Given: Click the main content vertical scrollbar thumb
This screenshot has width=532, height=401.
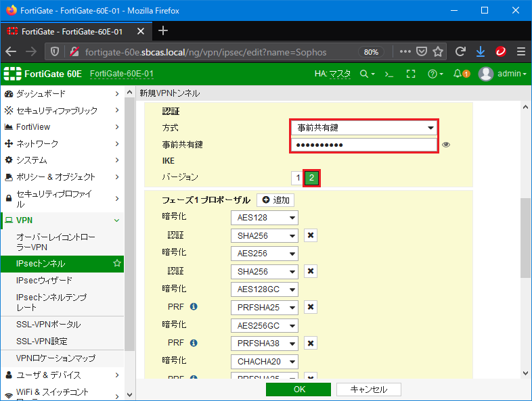Looking at the screenshot, I should tap(525, 237).
